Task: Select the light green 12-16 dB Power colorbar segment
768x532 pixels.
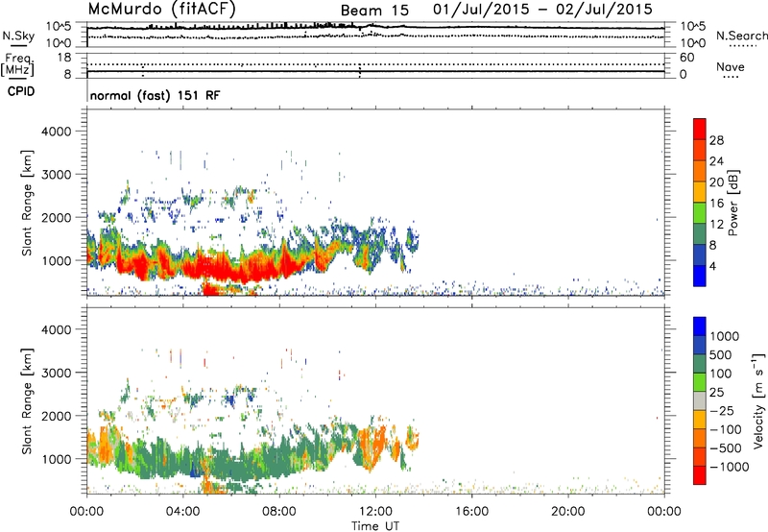Action: coord(700,213)
